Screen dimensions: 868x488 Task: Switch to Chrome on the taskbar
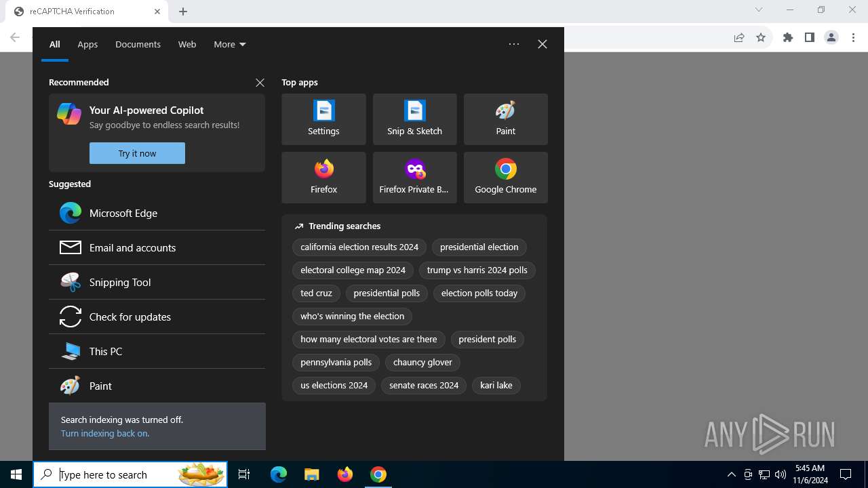tap(378, 474)
